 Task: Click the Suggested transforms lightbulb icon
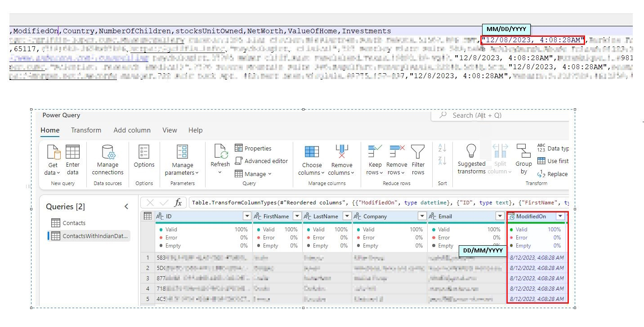click(x=471, y=151)
